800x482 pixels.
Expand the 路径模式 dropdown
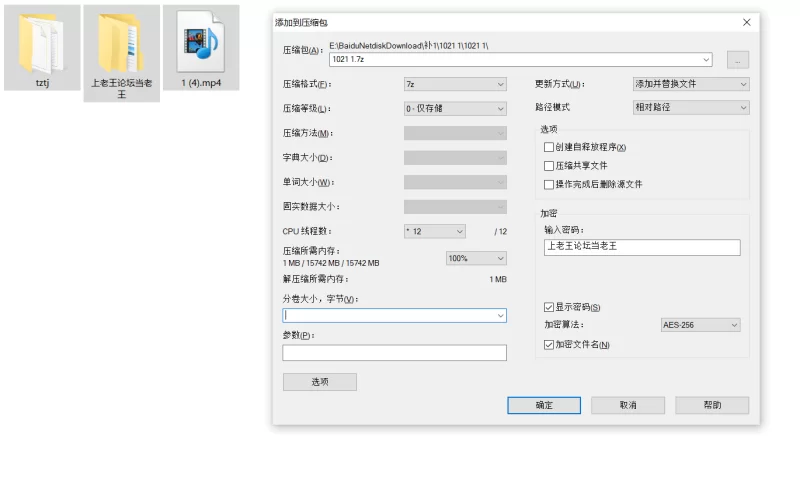(x=690, y=107)
